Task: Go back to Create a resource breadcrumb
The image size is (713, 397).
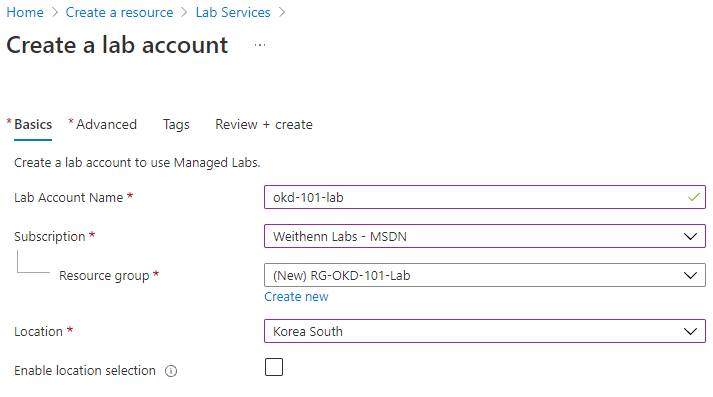Action: click(x=119, y=12)
